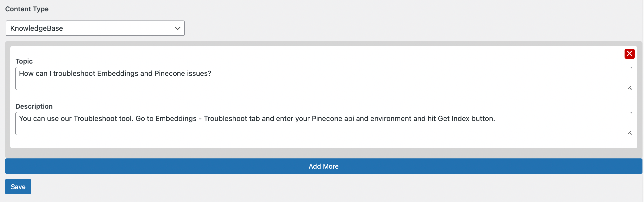Click the Description field label
The image size is (644, 202).
tap(34, 106)
